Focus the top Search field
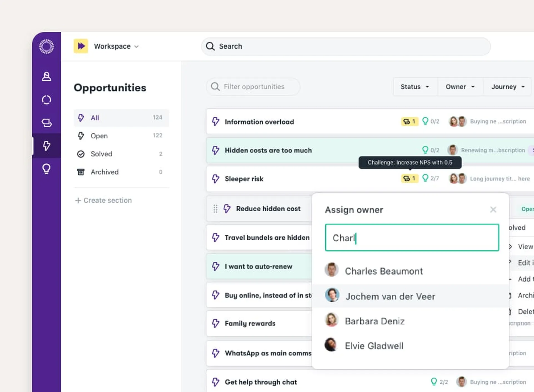534x392 pixels. [346, 46]
